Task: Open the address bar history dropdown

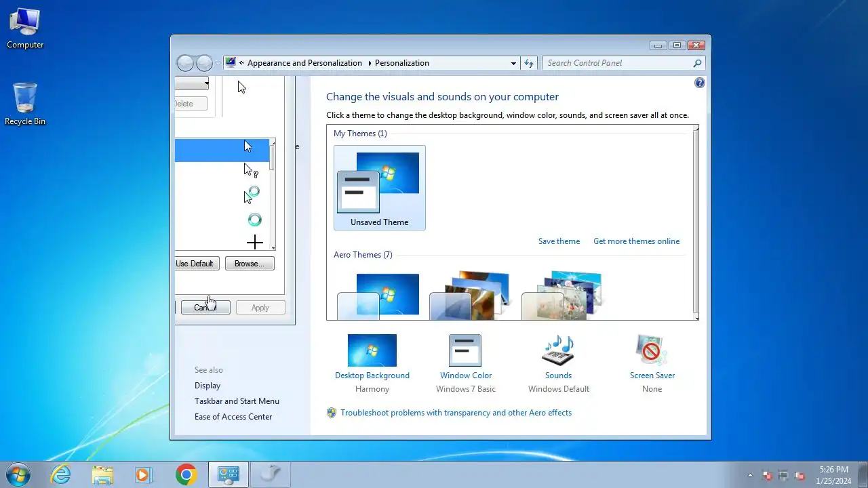Action: pos(513,63)
